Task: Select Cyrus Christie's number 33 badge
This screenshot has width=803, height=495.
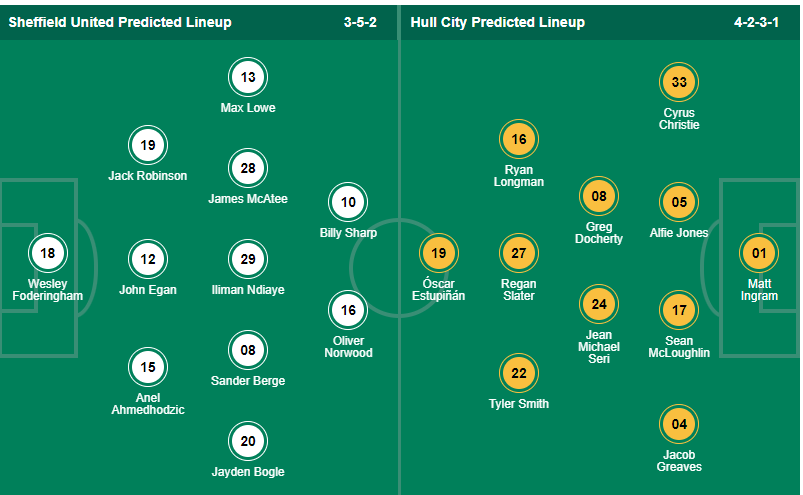Action: [x=679, y=83]
